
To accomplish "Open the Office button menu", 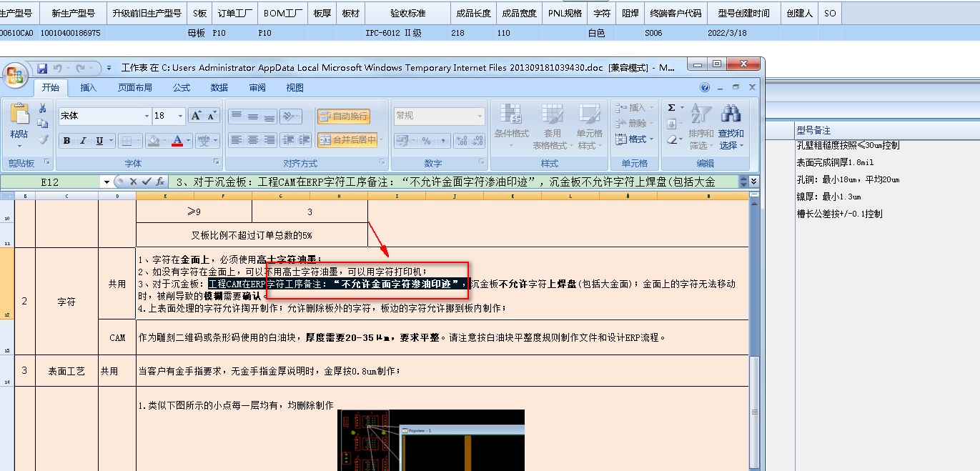I will (x=16, y=74).
